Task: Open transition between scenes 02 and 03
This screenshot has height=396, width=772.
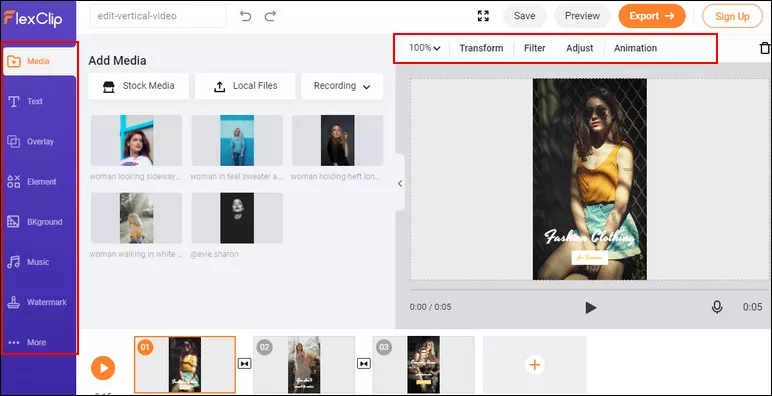Action: click(363, 363)
